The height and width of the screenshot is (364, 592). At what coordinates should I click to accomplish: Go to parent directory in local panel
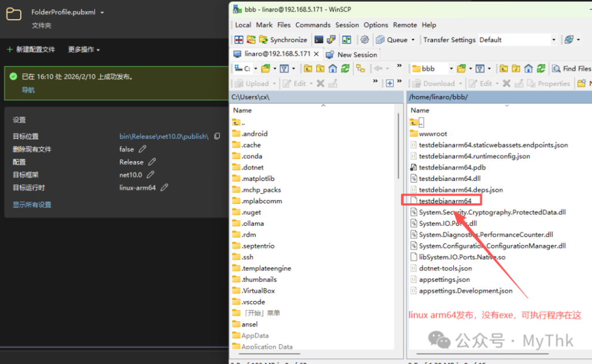308,69
